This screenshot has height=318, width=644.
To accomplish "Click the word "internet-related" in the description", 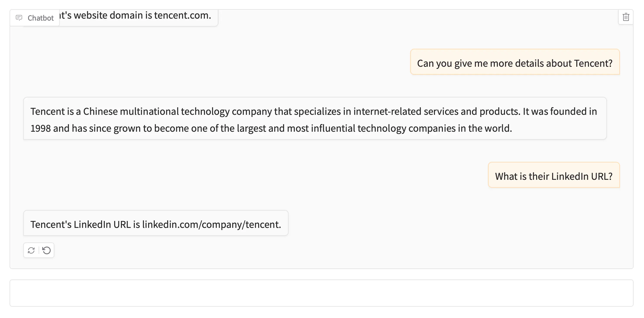I will click(x=387, y=112).
